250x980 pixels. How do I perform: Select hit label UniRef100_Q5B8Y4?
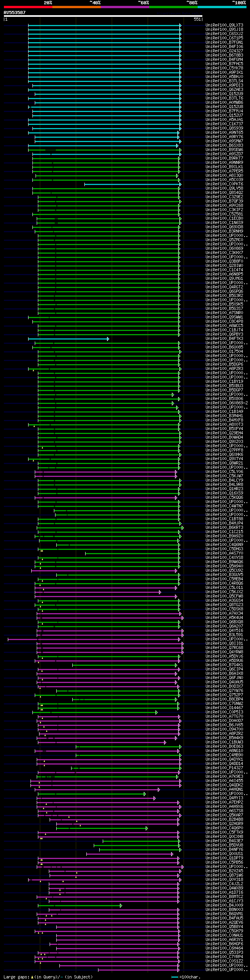pos(224,927)
